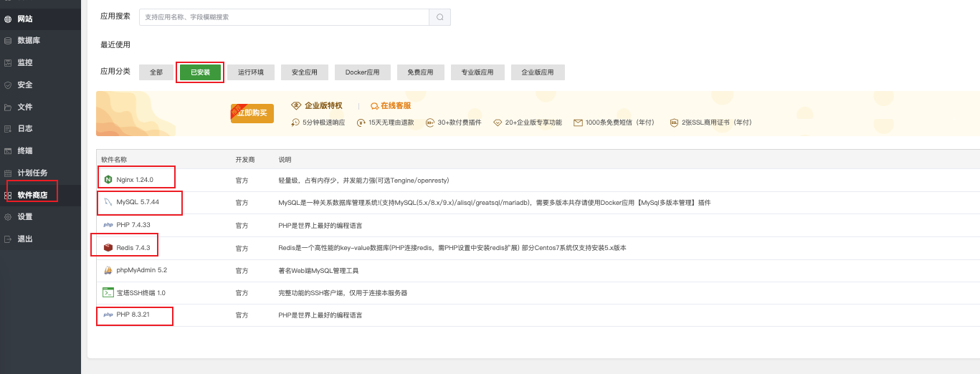Select the 专业版应用 category tab
Viewport: 980px width, 374px height.
tap(477, 72)
